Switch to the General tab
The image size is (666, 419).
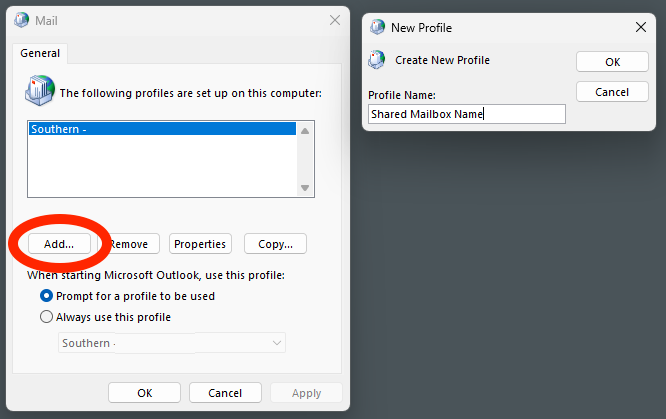(39, 53)
